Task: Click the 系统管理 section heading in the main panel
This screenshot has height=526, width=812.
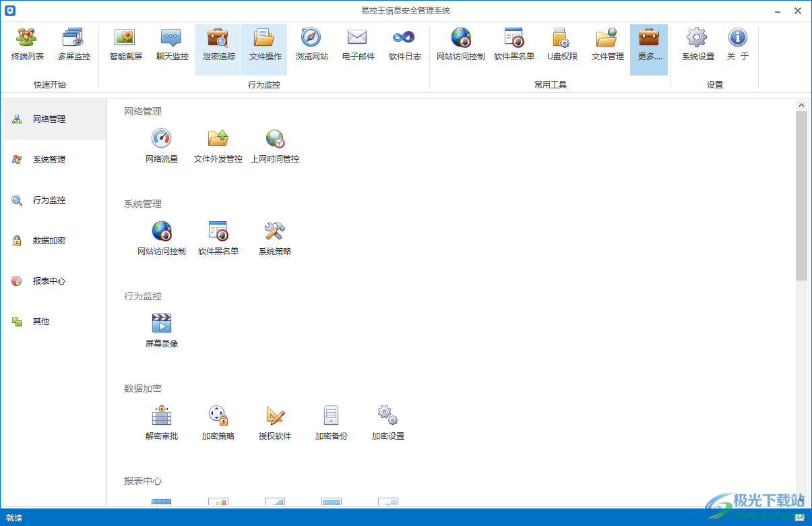Action: point(143,204)
